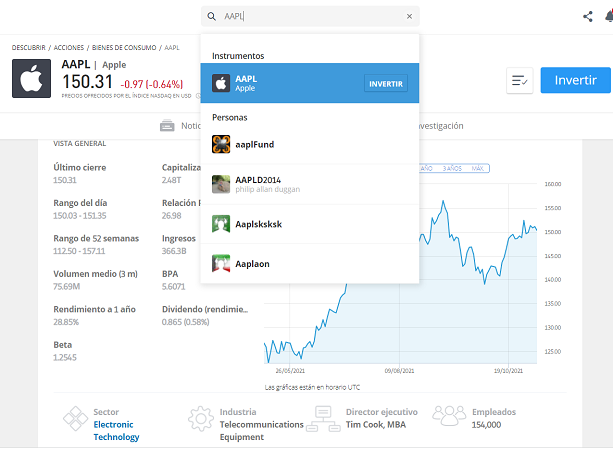The image size is (613, 450).
Task: Click the info icon after NASDAQ EN USD
Action: (x=198, y=96)
